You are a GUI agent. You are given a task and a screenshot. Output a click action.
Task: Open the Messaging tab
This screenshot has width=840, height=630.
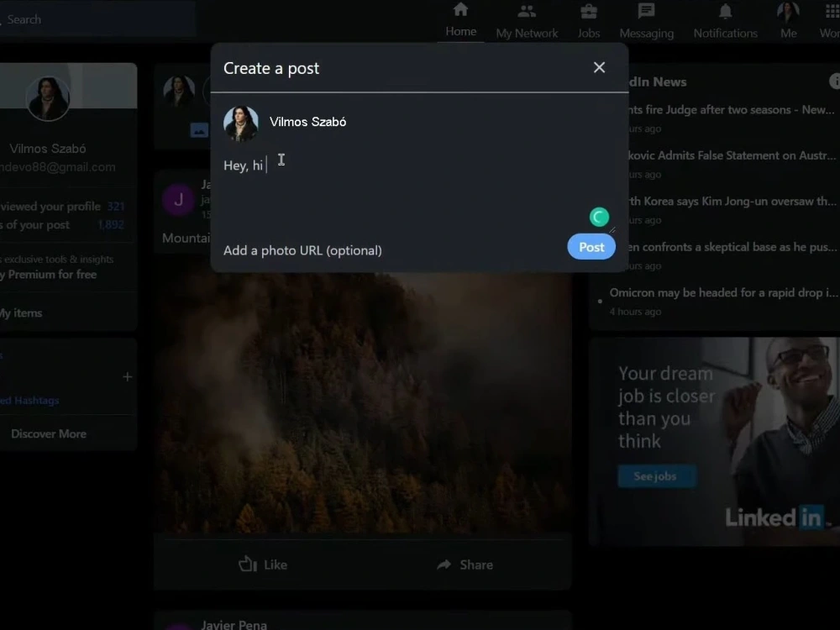point(646,22)
